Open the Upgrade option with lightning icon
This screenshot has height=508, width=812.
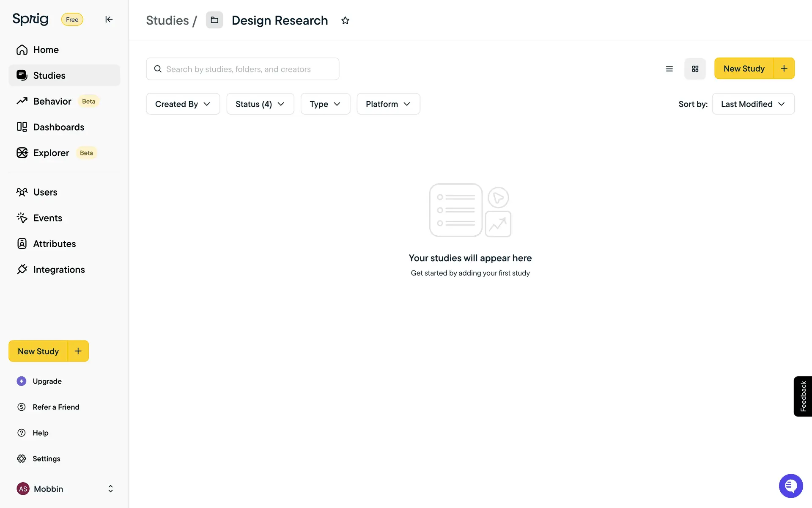coord(47,381)
